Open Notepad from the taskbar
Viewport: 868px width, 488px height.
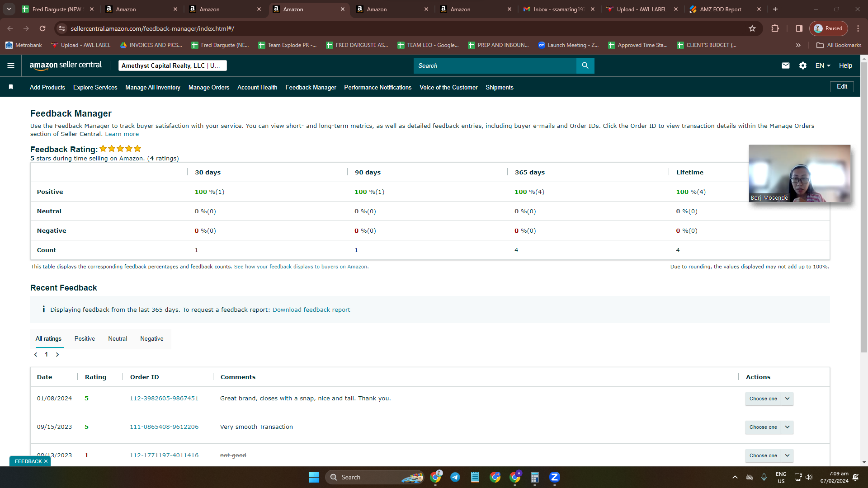tap(475, 477)
